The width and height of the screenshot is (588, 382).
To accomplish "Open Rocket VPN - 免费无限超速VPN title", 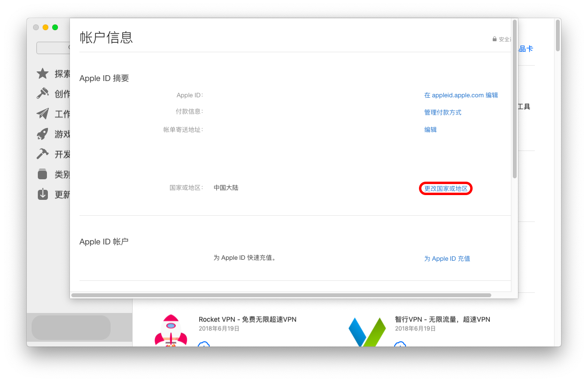I will [x=248, y=320].
